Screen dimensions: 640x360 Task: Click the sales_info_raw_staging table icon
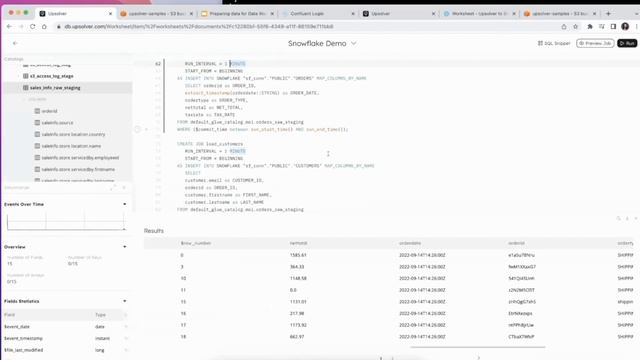tap(26, 87)
